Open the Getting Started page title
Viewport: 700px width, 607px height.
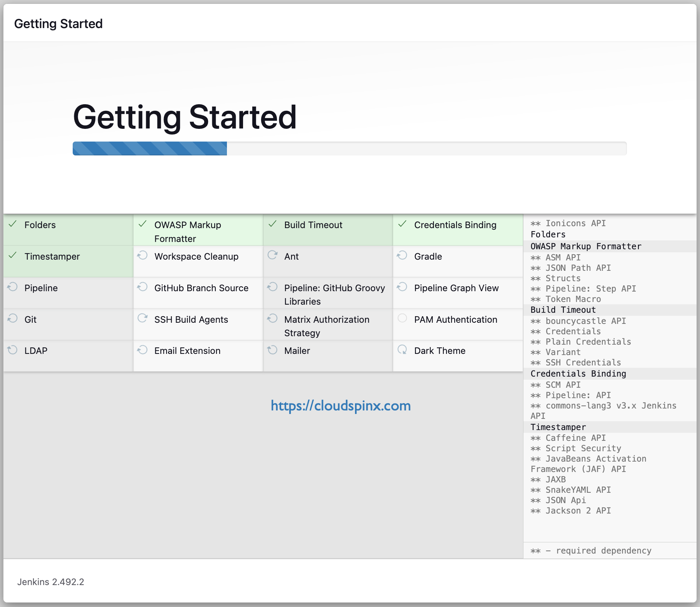[x=185, y=117]
